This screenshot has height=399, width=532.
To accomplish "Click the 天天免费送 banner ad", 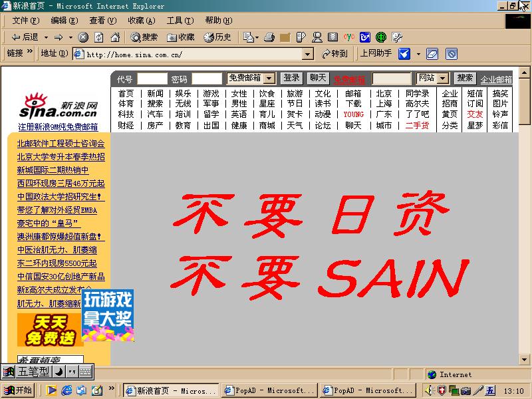I will [51, 330].
